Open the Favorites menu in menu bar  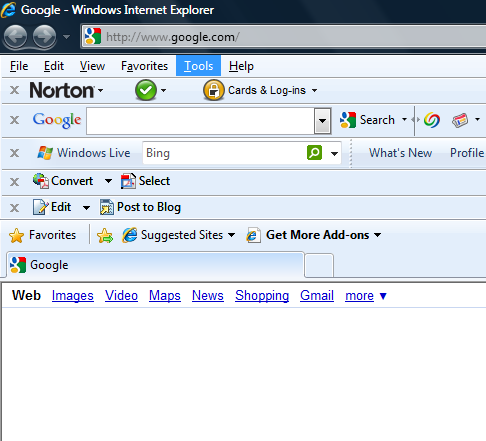click(x=144, y=66)
